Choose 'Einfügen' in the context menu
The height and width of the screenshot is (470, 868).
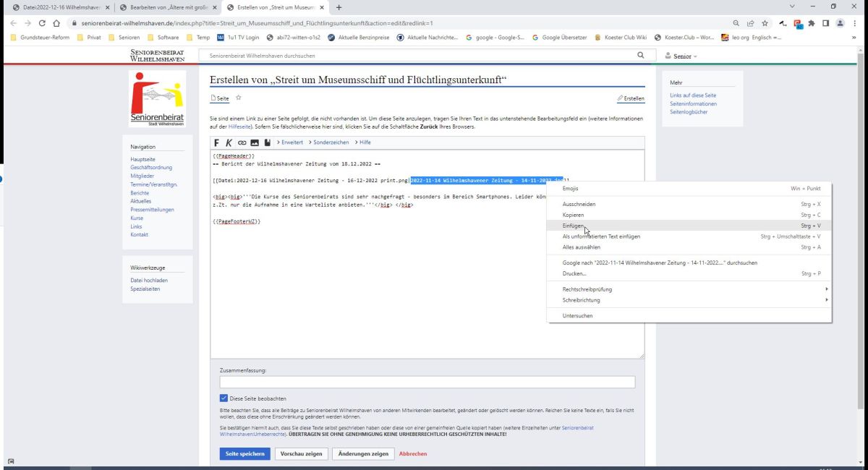[x=574, y=226]
